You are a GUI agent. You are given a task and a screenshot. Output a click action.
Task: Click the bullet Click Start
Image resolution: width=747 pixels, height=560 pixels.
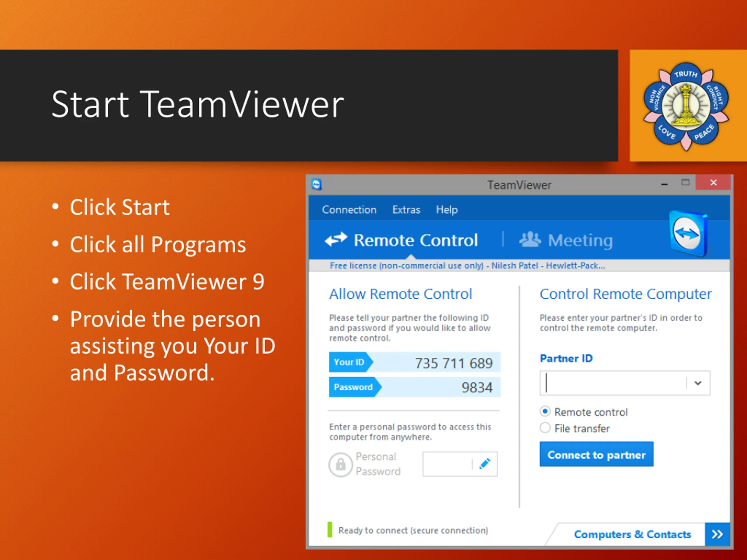(x=120, y=207)
